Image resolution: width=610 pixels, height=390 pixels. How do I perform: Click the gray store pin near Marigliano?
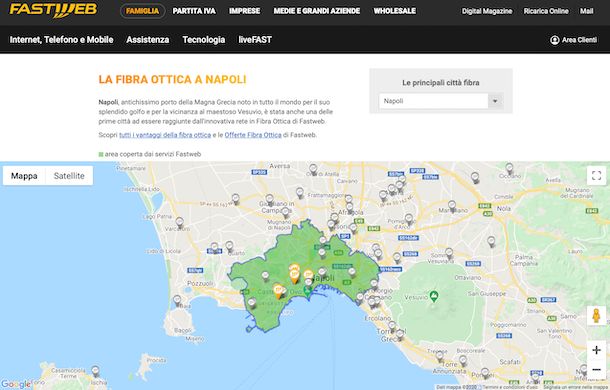452,206
